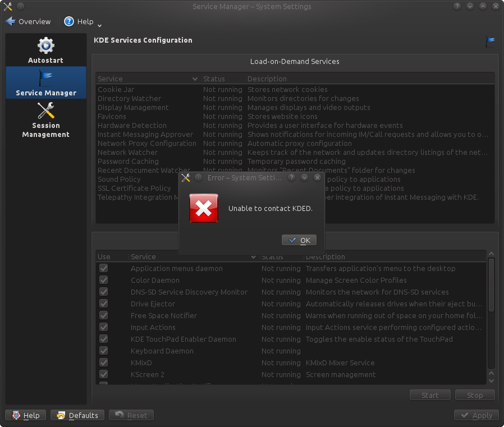
Task: Click the Service column sort arrow in startup table
Action: (253, 257)
